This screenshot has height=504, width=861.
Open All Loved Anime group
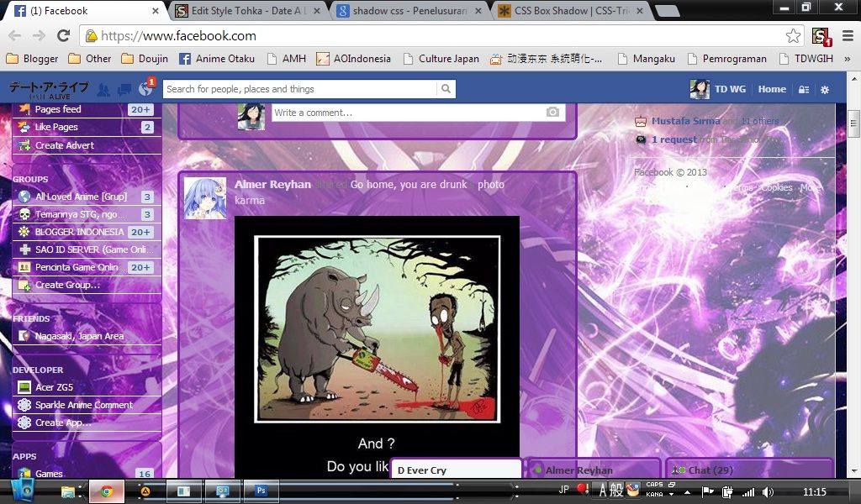tap(87, 197)
